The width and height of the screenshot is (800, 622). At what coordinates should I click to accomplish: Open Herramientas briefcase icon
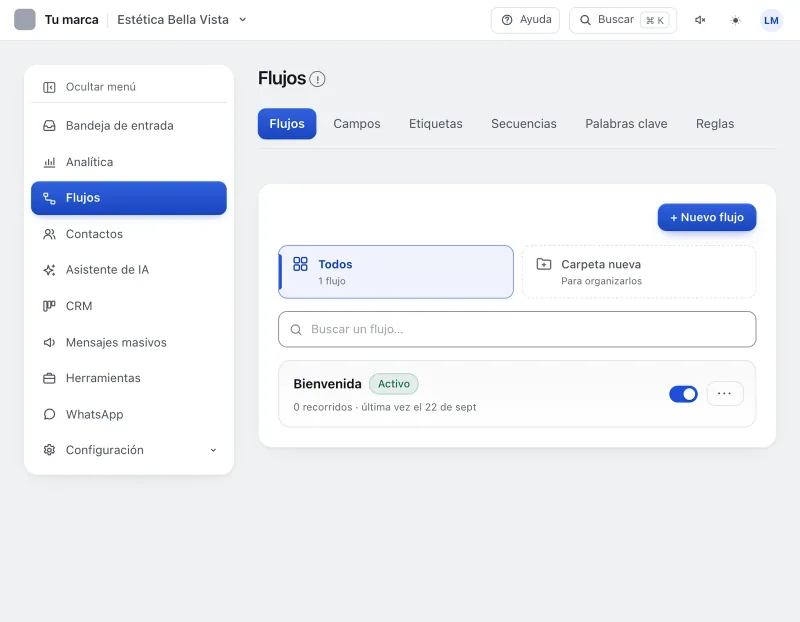pyautogui.click(x=49, y=378)
